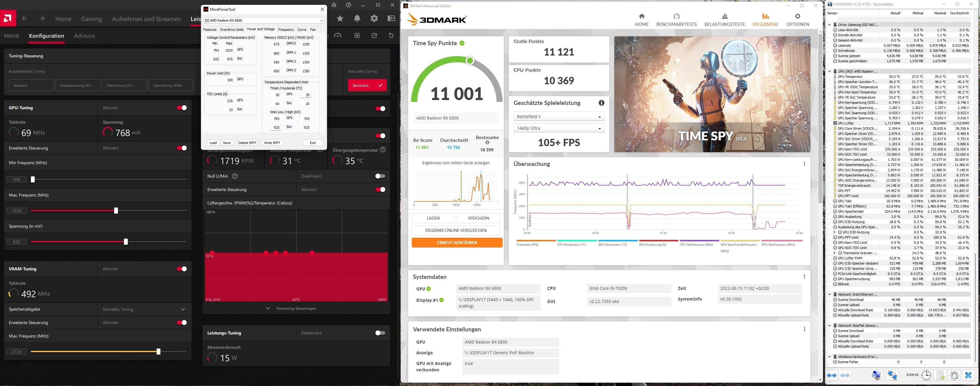
Task: Select the Benutzerdefiniert manual tuning option
Action: coord(367,85)
